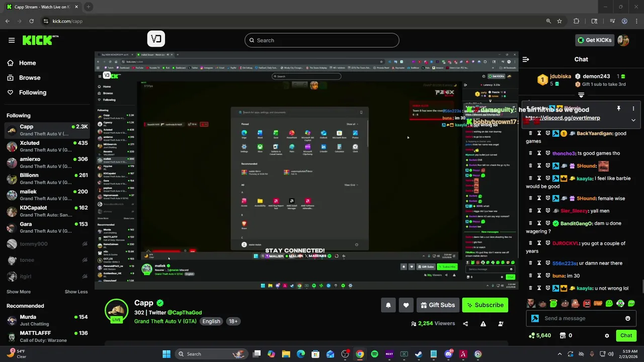Open the Kick hamburger menu
This screenshot has height=362, width=644.
12,40
